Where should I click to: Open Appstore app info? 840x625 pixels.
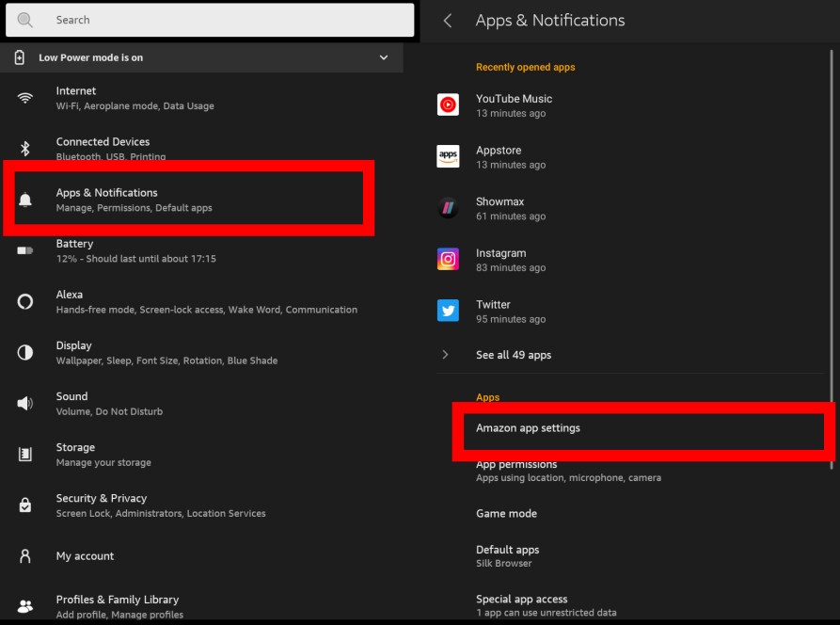coord(630,157)
